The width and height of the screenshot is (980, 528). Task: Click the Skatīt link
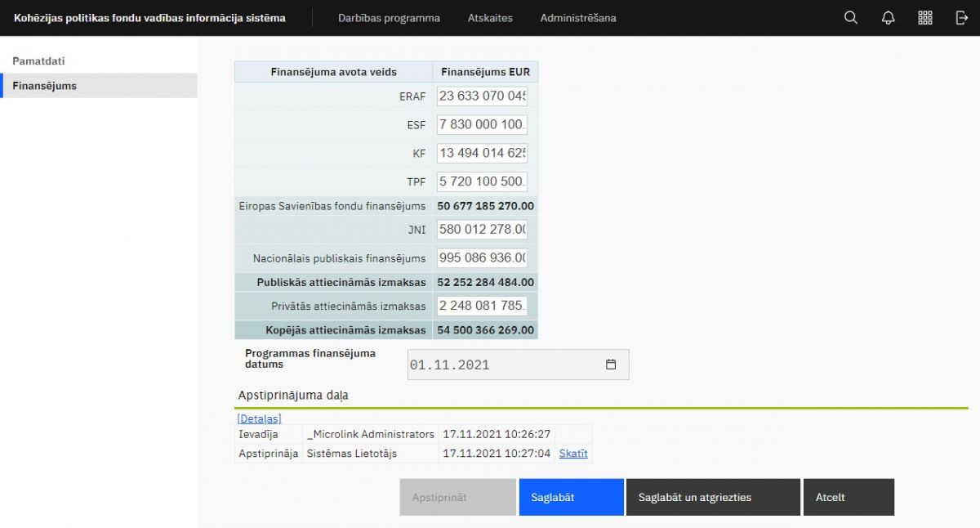[x=572, y=454]
